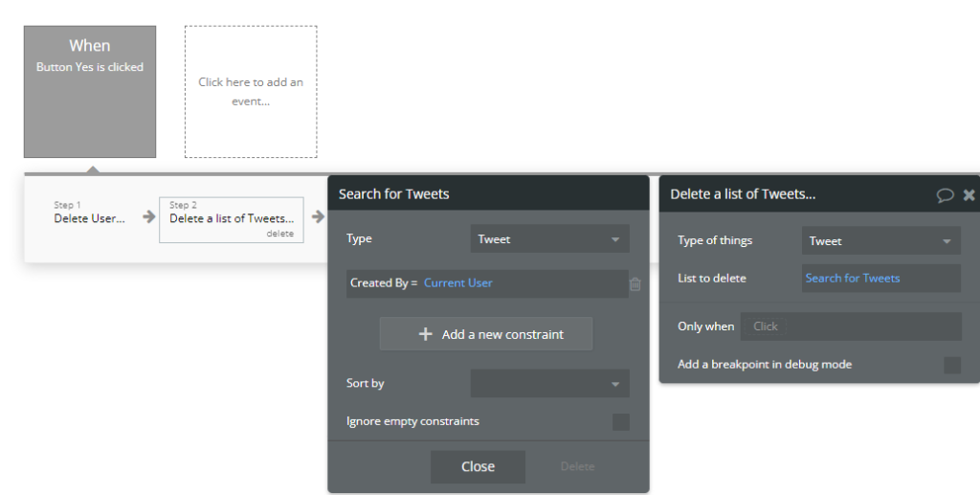This screenshot has width=980, height=495.
Task: Enable Add a breakpoint in debug mode checkbox
Action: 951,365
